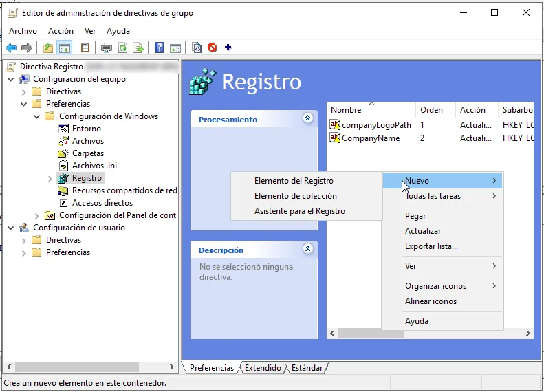Screen dimensions: 544x392
Task: Sort list by Nombre column header
Action: click(371, 110)
